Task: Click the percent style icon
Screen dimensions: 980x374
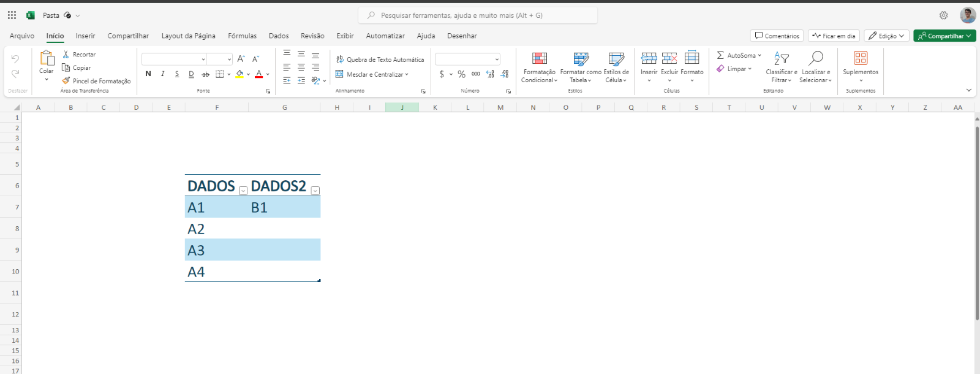Action: (461, 74)
